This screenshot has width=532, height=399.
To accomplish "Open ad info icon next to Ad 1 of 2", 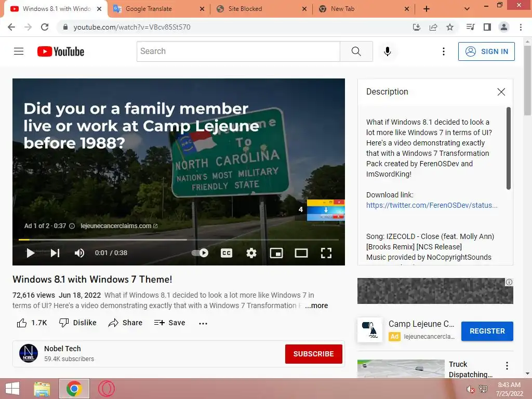I will 72,226.
